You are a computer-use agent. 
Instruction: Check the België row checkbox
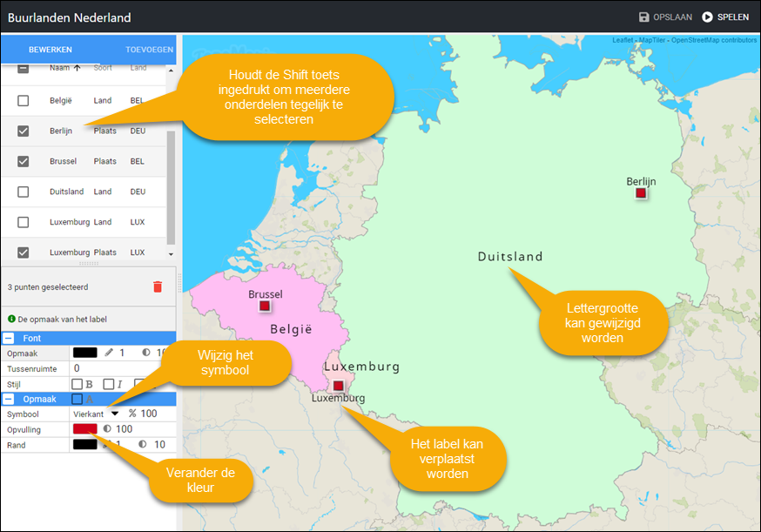coord(24,101)
